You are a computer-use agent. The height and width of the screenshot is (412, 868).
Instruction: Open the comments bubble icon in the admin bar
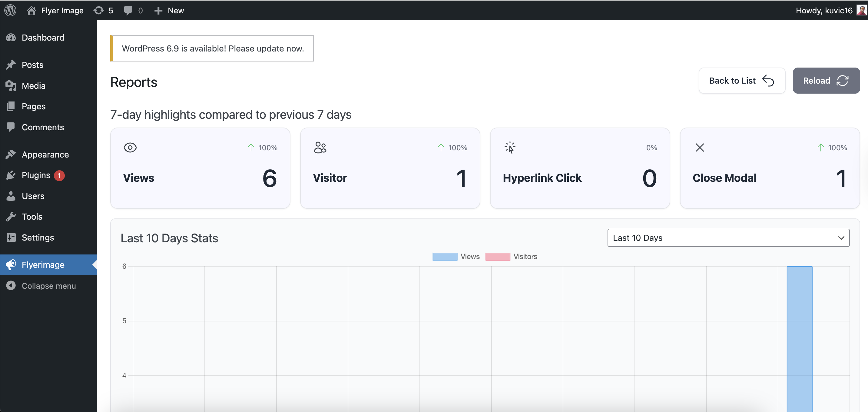(128, 10)
